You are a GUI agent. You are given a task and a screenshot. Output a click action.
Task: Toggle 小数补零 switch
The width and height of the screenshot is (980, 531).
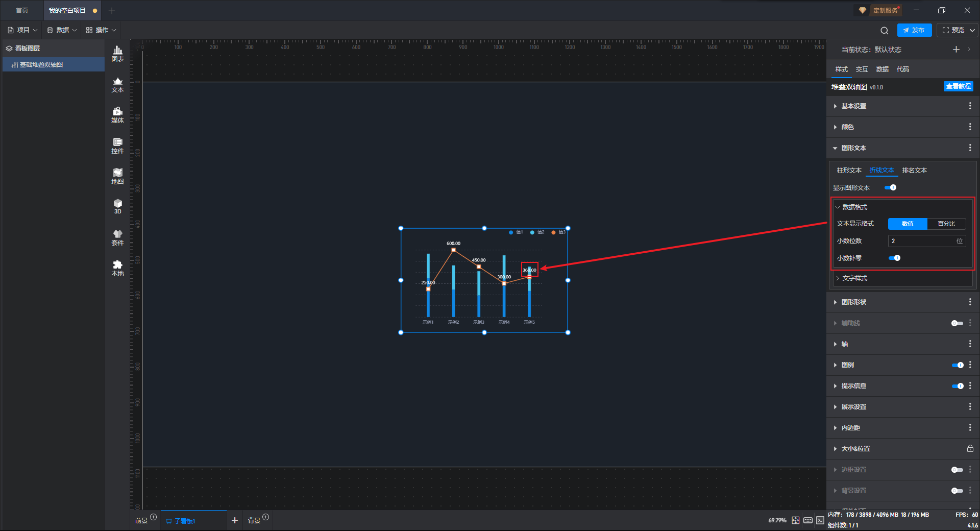894,258
